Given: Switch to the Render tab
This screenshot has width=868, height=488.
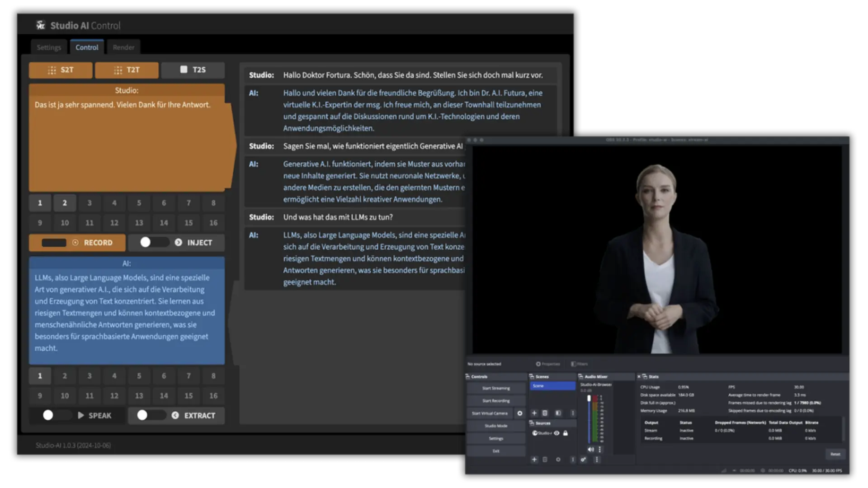Looking at the screenshot, I should pos(123,47).
